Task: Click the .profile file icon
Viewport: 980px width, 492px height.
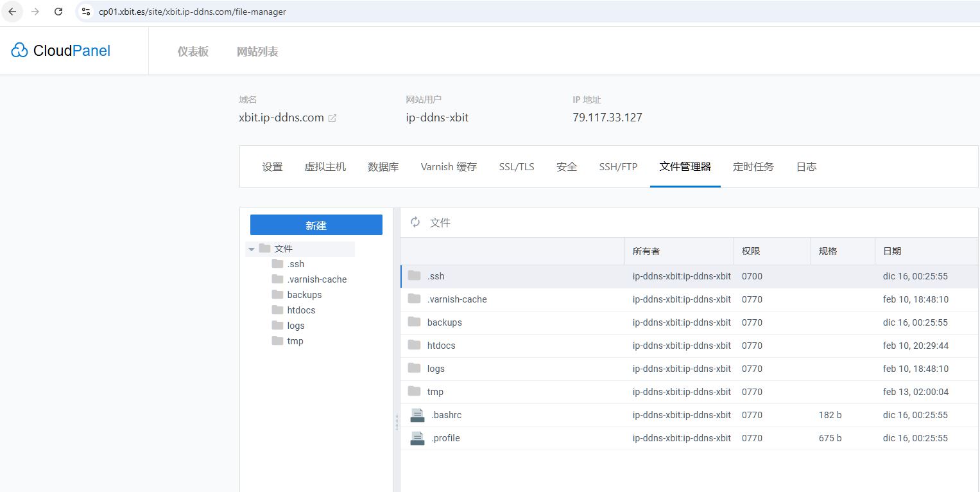Action: (417, 438)
